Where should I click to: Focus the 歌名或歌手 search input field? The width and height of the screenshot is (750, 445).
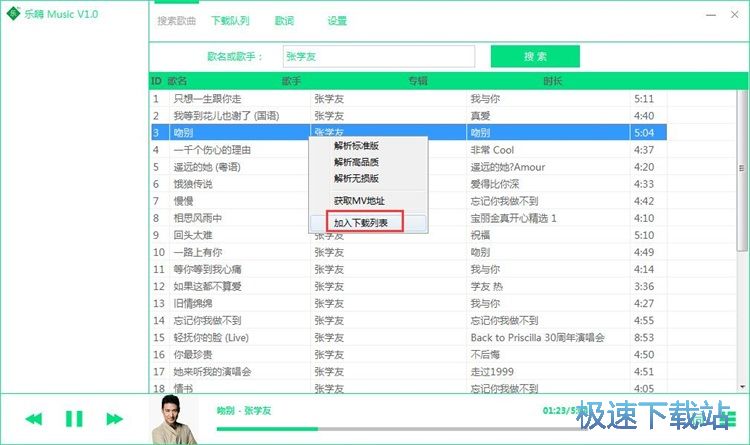tap(379, 56)
